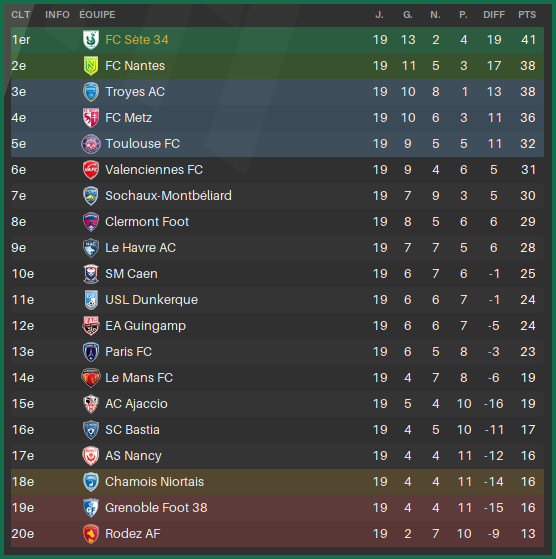Click the Rodez AF club crest

coord(91,534)
